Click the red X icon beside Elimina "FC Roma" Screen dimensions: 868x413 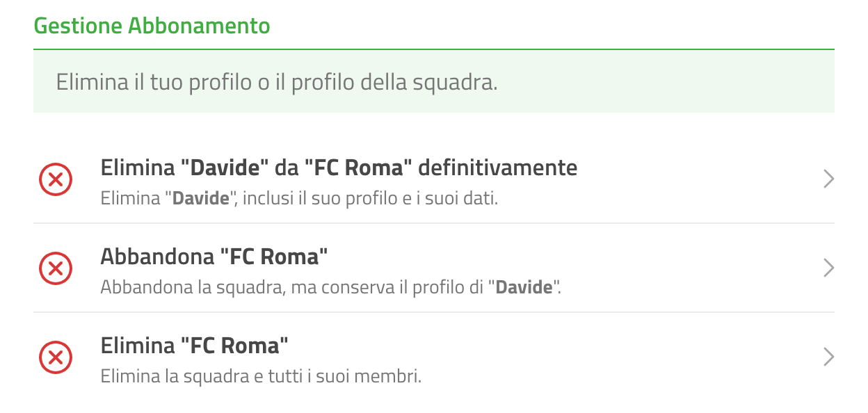coord(56,357)
